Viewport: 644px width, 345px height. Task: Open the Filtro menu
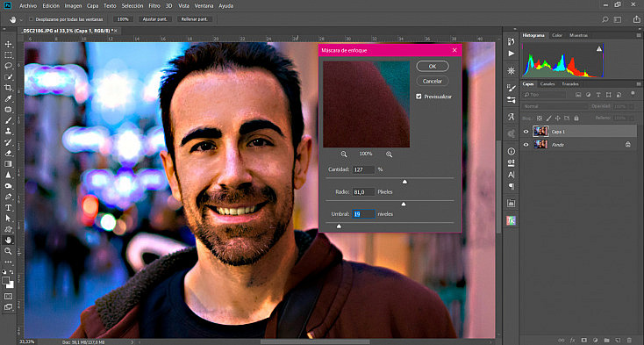tap(154, 6)
